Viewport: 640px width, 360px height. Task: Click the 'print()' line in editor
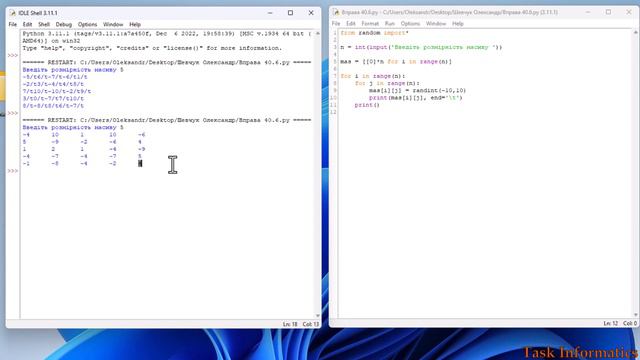(x=367, y=105)
